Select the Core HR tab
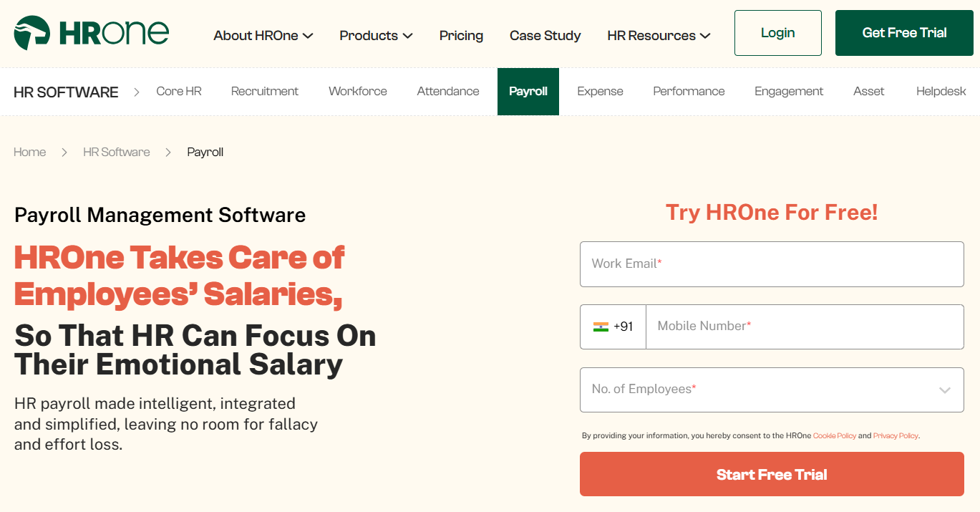Screen dimensions: 980x512 [x=178, y=91]
